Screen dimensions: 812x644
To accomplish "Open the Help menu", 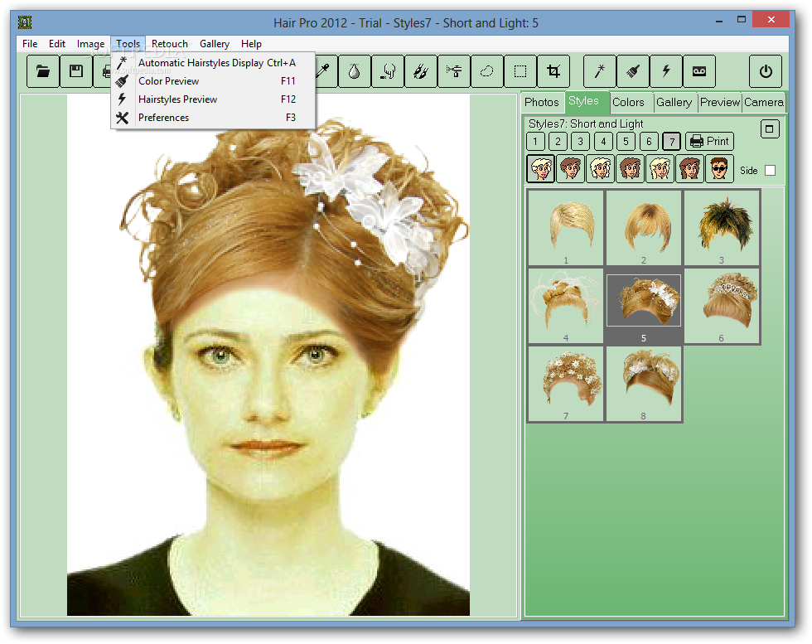I will pos(251,44).
